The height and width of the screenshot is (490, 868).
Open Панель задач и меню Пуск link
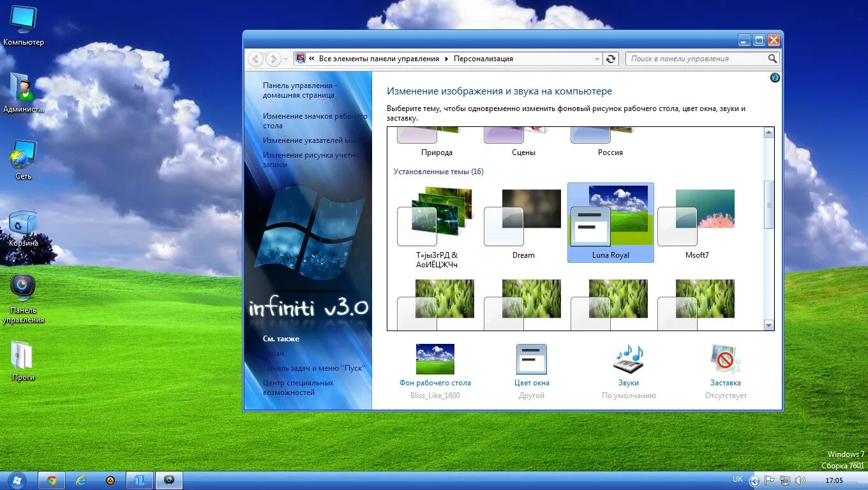pyautogui.click(x=313, y=368)
